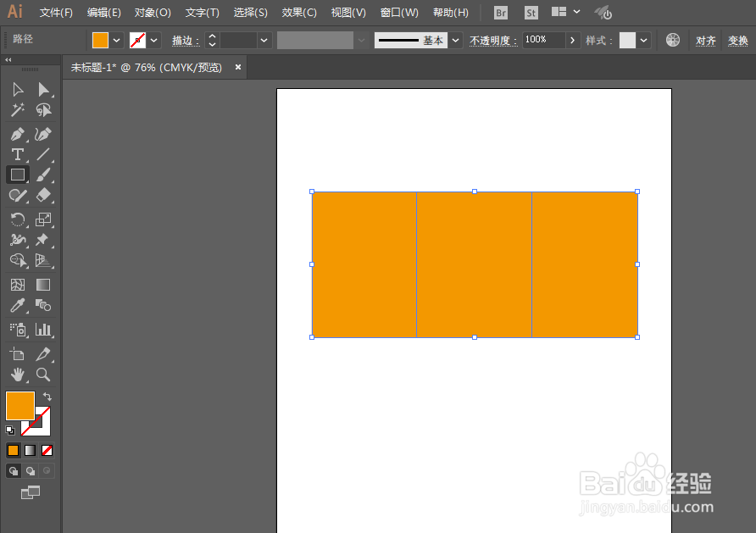Image resolution: width=756 pixels, height=533 pixels.
Task: Open the 窗口(W) menu
Action: (x=399, y=13)
